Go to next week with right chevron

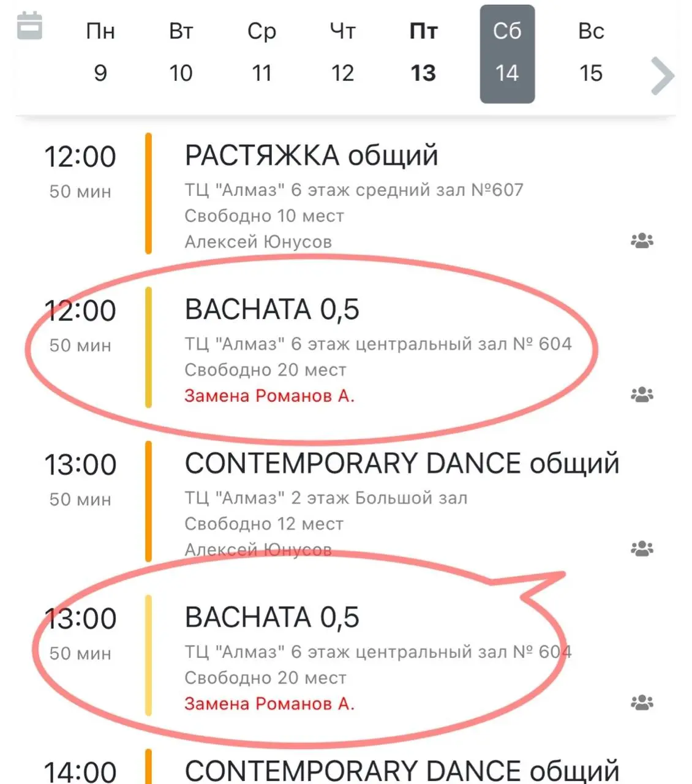[662, 76]
